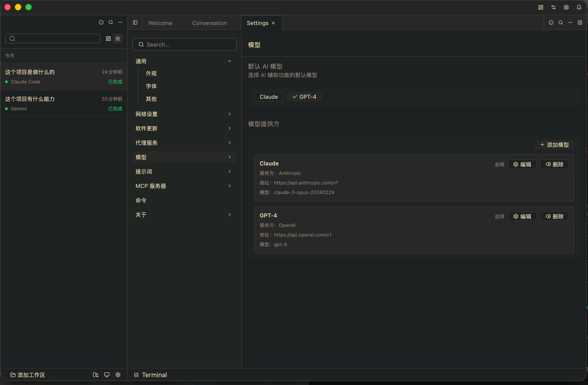The image size is (588, 385).
Task: Click 删除 for the GPT-4 model
Action: [x=554, y=216]
